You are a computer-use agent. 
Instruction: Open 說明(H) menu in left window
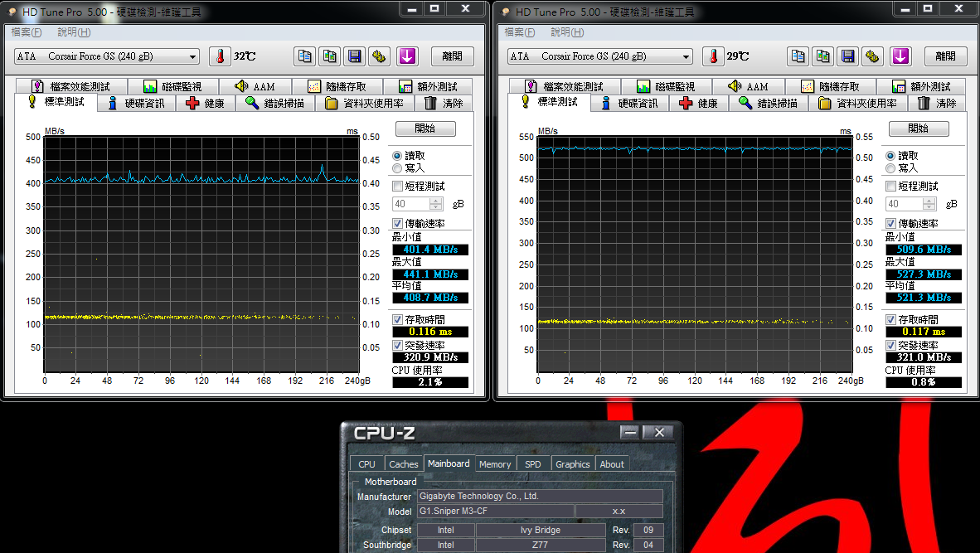click(x=74, y=32)
